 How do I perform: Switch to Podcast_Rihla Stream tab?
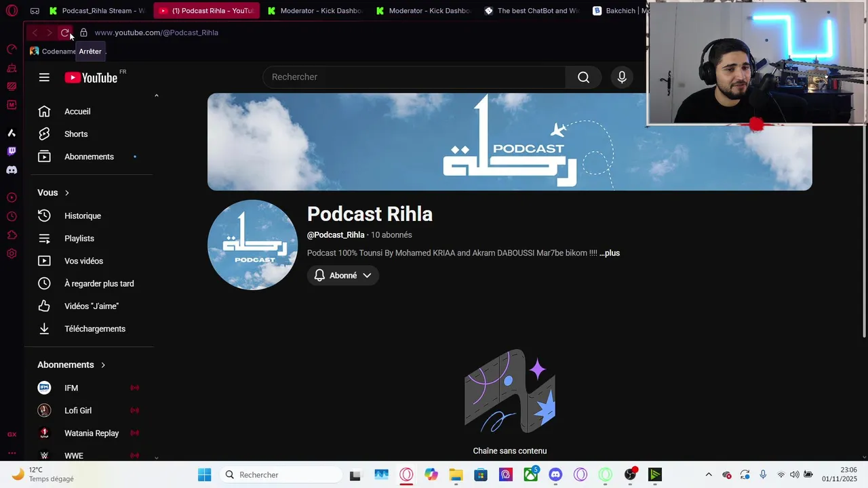pos(98,11)
